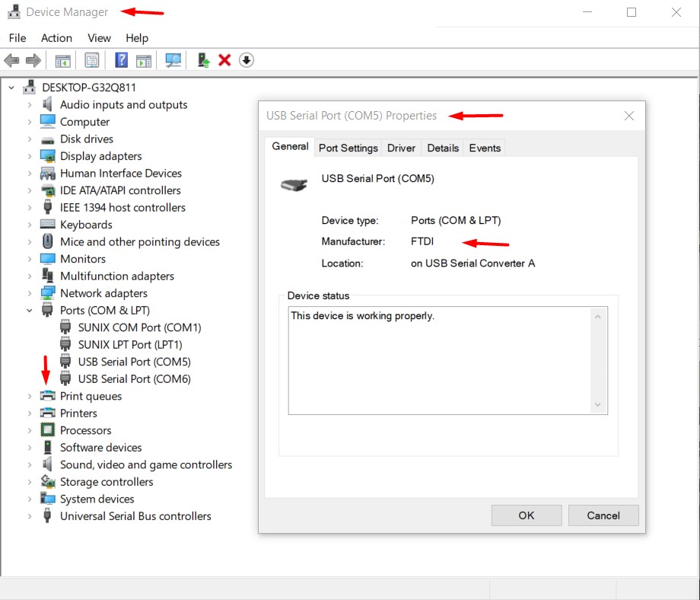Click Show/Hide Console Tree toolbar icon

(62, 60)
